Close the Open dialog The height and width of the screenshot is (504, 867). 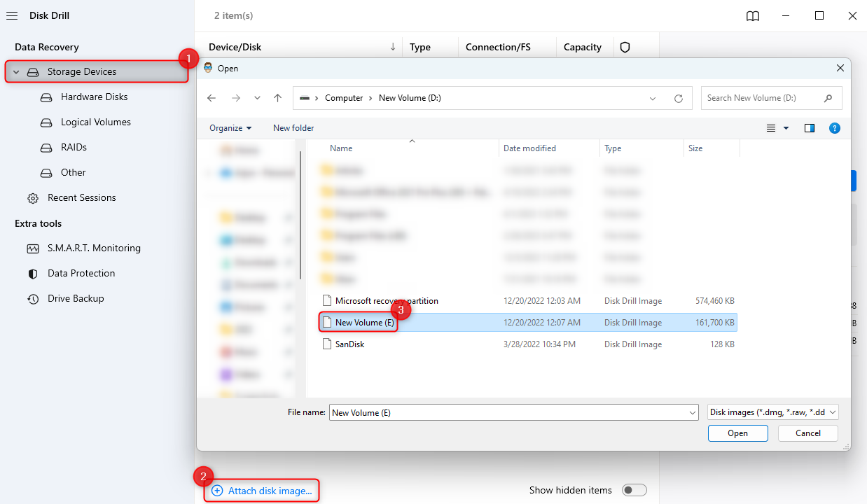point(840,68)
